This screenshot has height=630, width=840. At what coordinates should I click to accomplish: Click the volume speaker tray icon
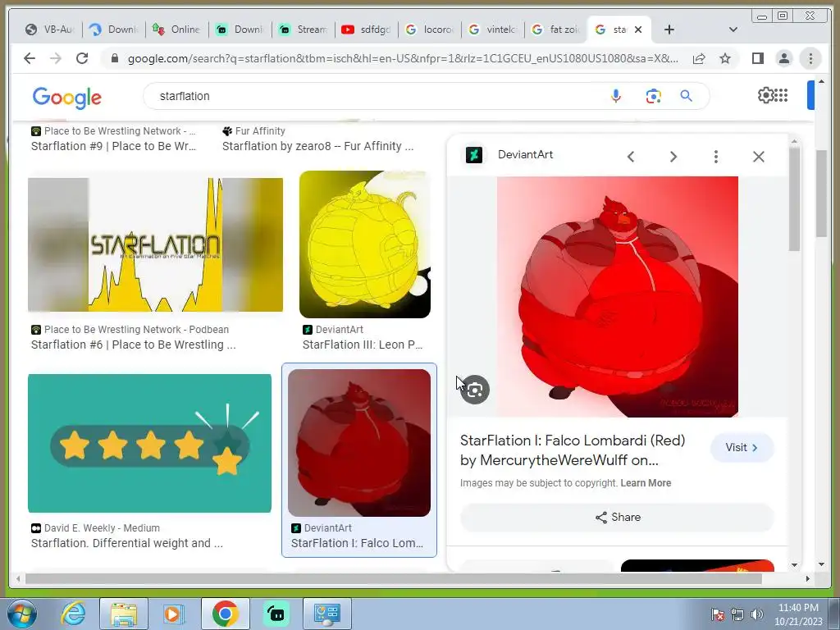pyautogui.click(x=757, y=614)
